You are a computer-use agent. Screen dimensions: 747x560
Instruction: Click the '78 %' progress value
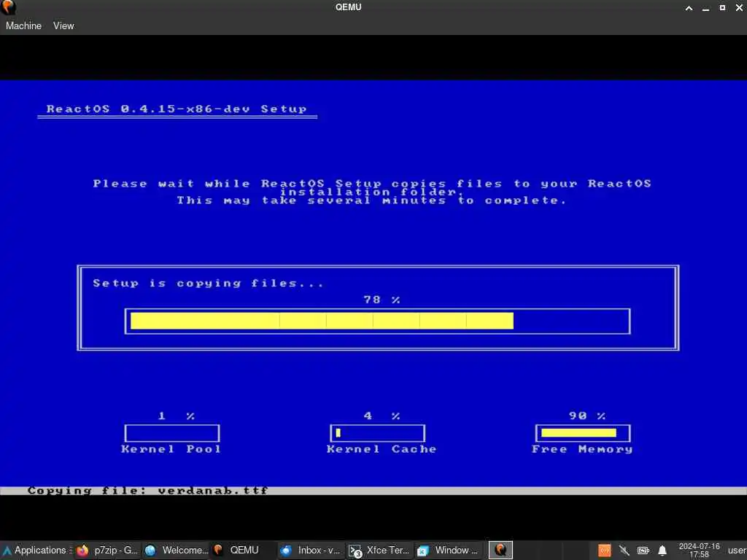(382, 300)
